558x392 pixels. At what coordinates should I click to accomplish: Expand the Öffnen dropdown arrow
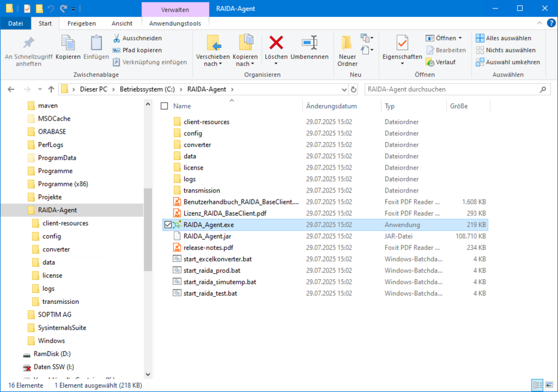coord(460,38)
